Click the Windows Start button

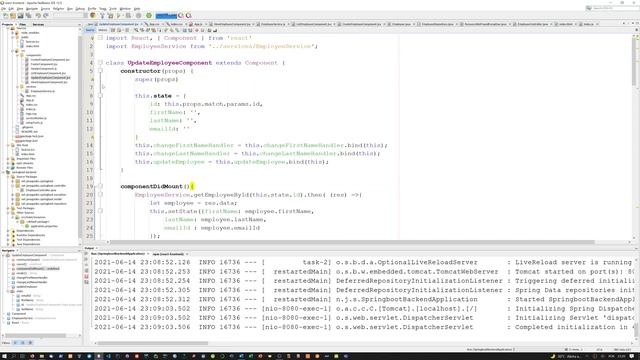(4, 356)
